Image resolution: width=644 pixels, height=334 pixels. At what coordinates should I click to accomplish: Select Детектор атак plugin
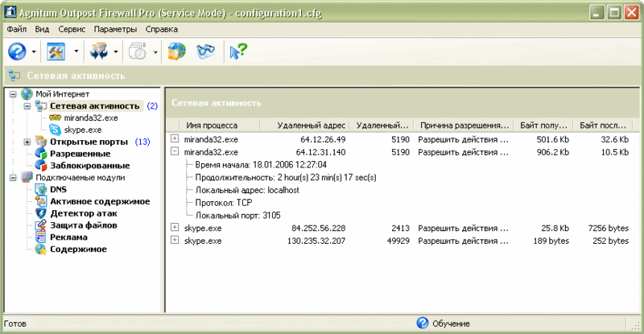point(84,213)
